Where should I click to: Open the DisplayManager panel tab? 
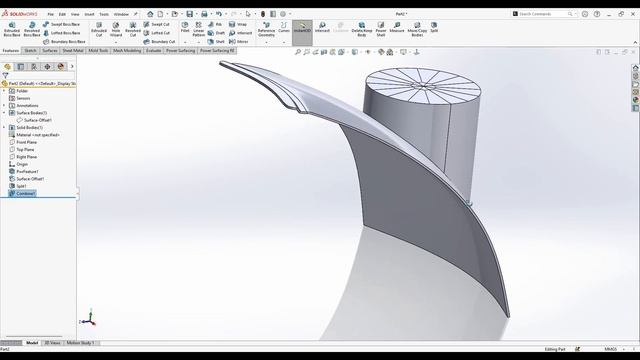coord(61,67)
